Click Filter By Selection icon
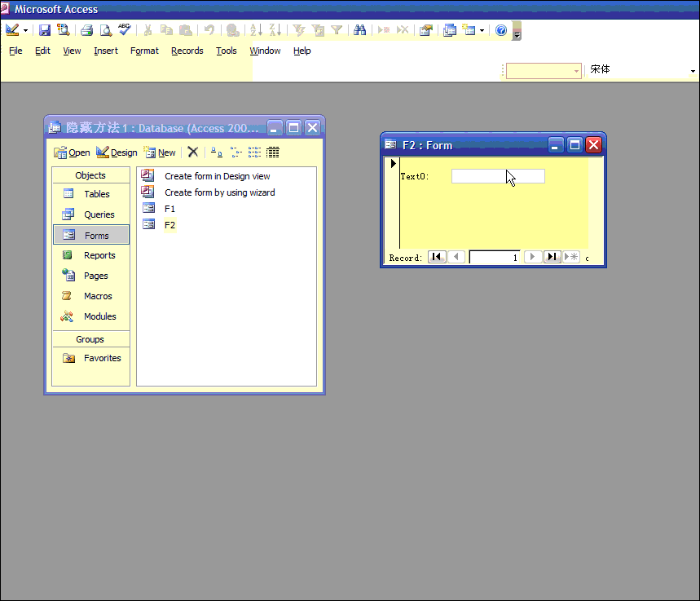 click(298, 30)
